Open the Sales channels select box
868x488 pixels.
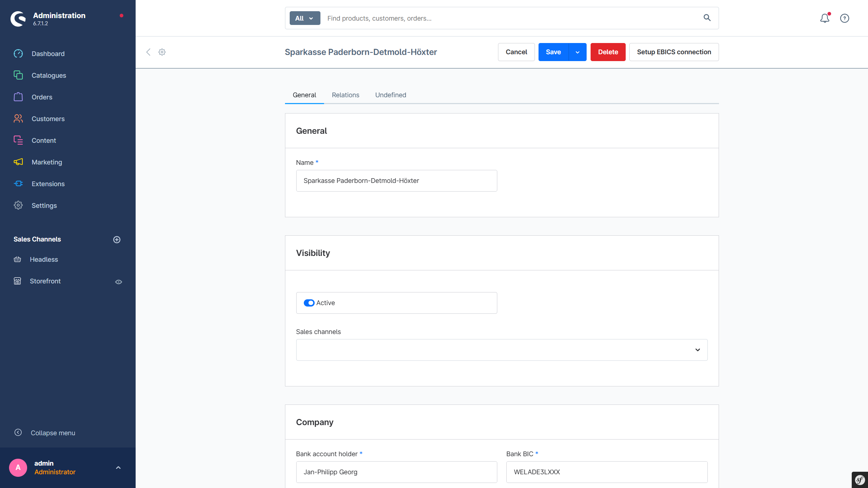click(x=501, y=350)
